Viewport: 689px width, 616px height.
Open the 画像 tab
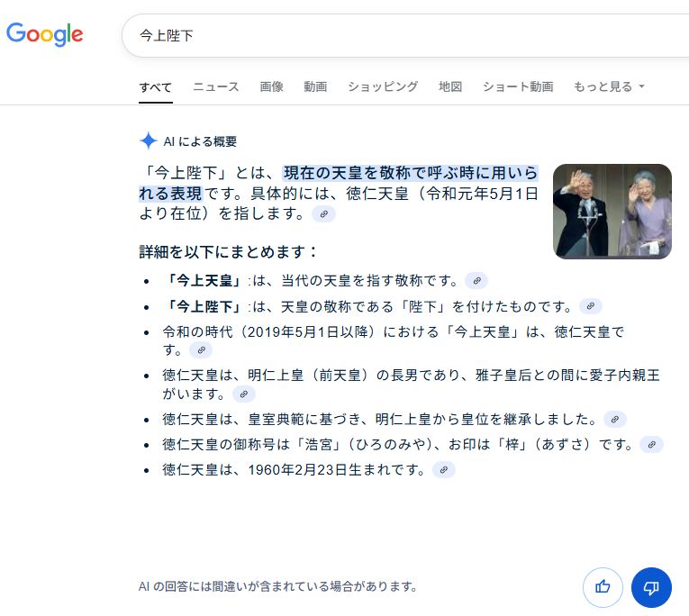pyautogui.click(x=272, y=87)
